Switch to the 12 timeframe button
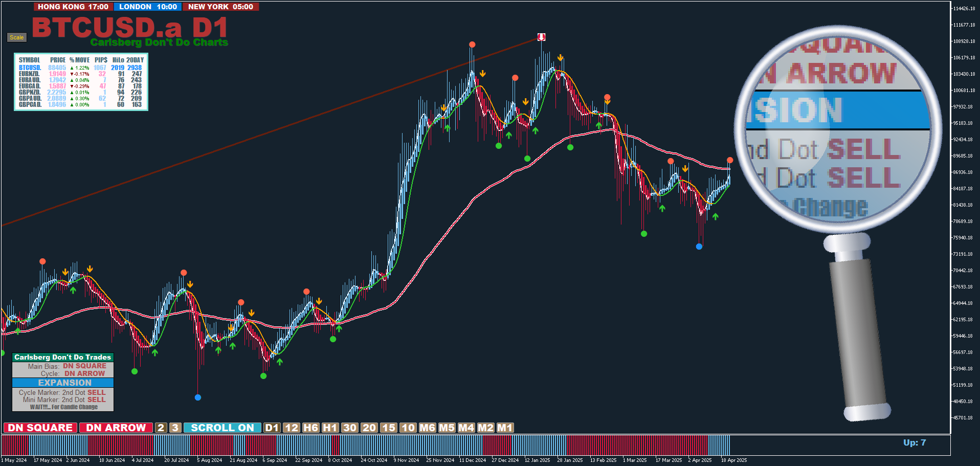The height and width of the screenshot is (466, 980). 292,428
